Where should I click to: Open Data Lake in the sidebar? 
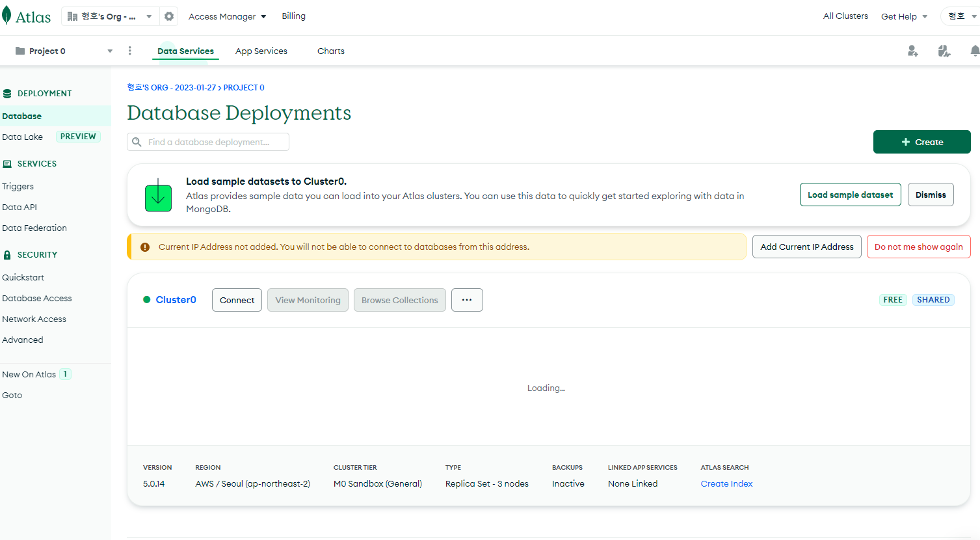pyautogui.click(x=22, y=137)
